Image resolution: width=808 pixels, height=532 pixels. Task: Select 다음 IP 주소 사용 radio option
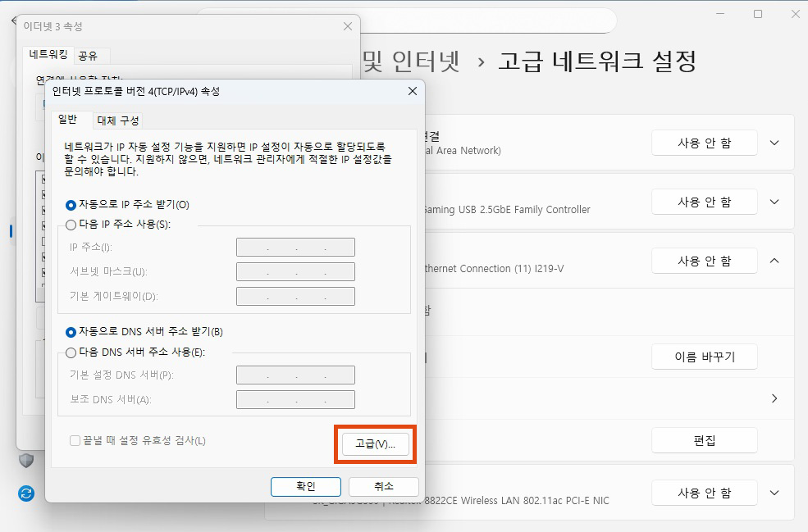(71, 225)
